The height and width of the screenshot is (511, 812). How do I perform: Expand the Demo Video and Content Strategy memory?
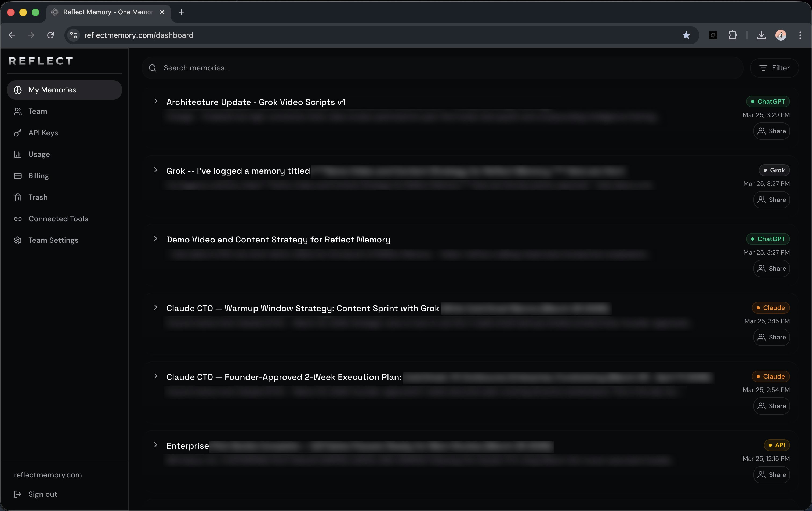point(155,239)
